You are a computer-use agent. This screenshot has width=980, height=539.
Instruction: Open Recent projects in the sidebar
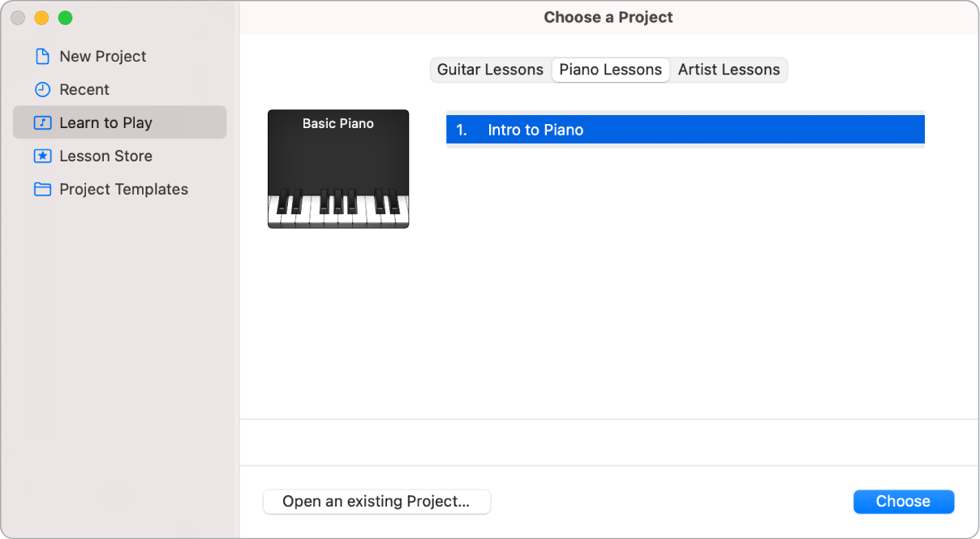[84, 89]
